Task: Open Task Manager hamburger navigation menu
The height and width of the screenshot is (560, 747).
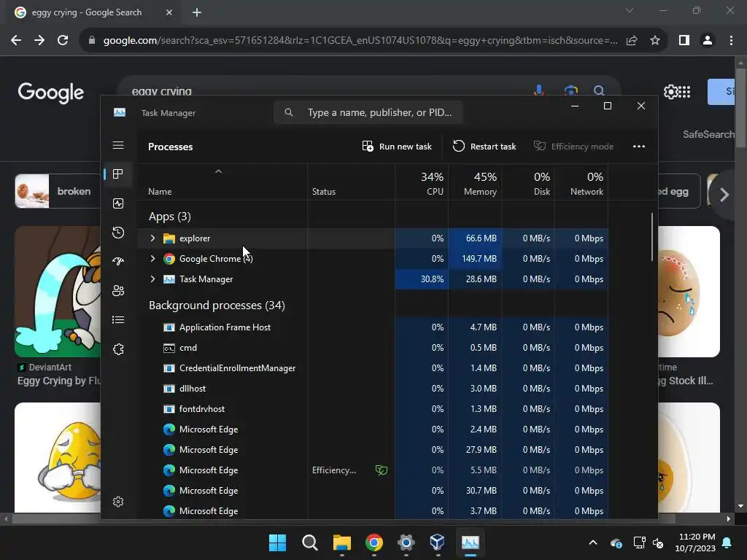Action: (x=118, y=145)
